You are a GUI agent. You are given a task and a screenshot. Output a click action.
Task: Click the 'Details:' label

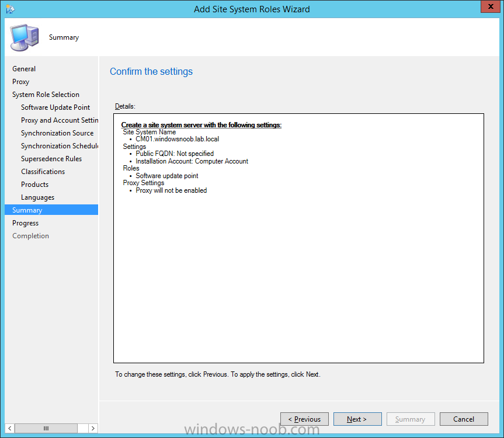(x=125, y=106)
